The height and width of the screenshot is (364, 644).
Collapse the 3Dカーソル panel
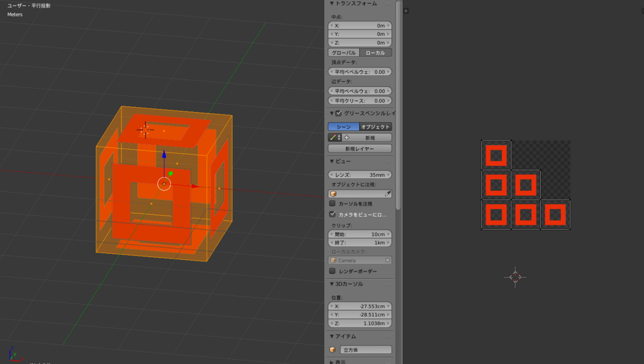click(x=332, y=284)
